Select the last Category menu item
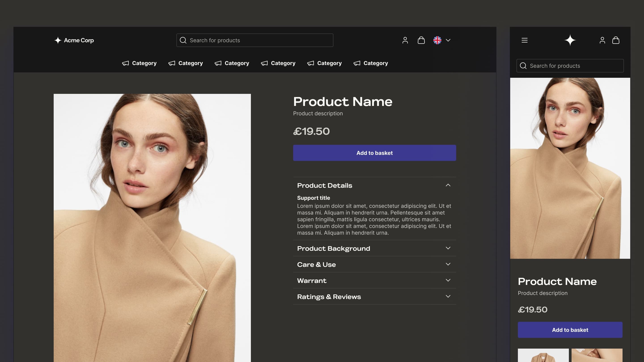644x362 pixels. [371, 63]
